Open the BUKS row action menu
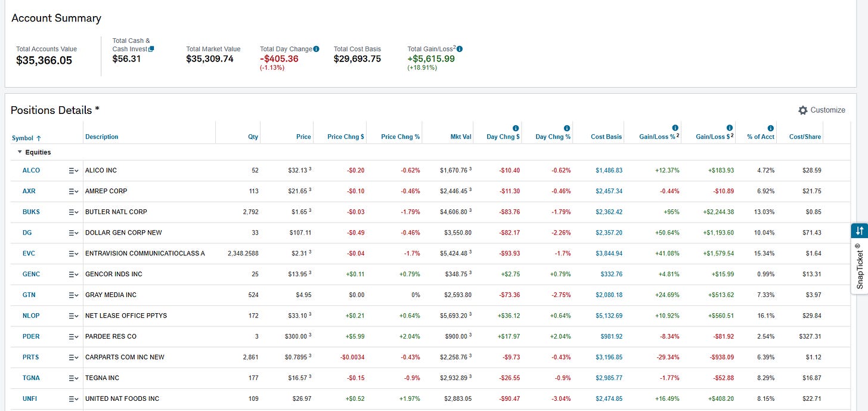 tap(73, 212)
